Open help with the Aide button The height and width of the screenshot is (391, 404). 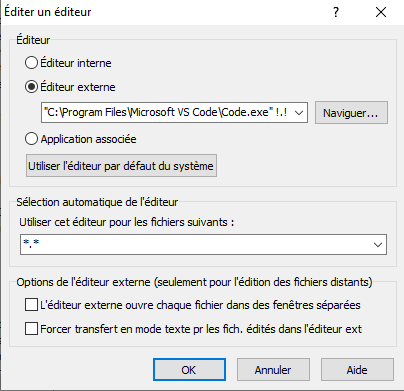[357, 370]
